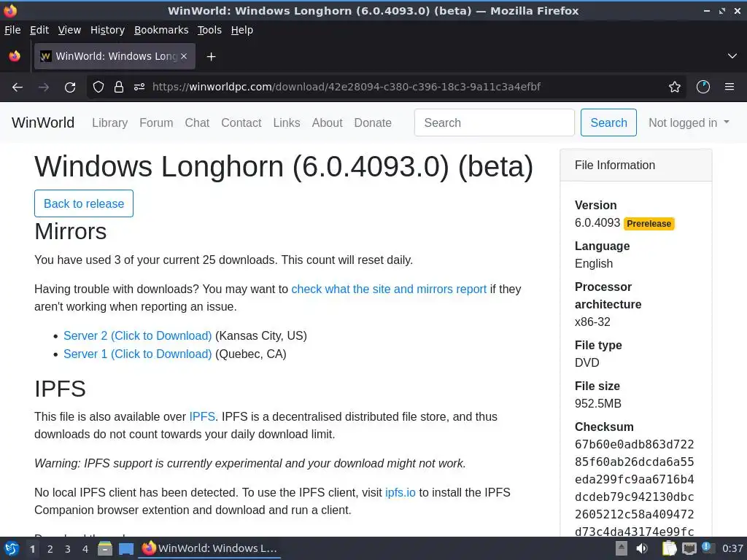Image resolution: width=747 pixels, height=560 pixels.
Task: Click the network monitor tray icon
Action: 689,548
